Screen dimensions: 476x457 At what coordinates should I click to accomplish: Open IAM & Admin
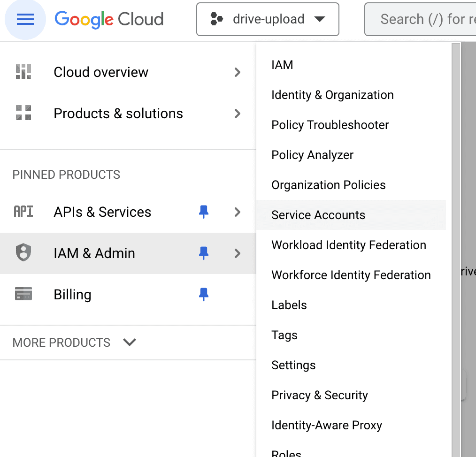(x=128, y=253)
